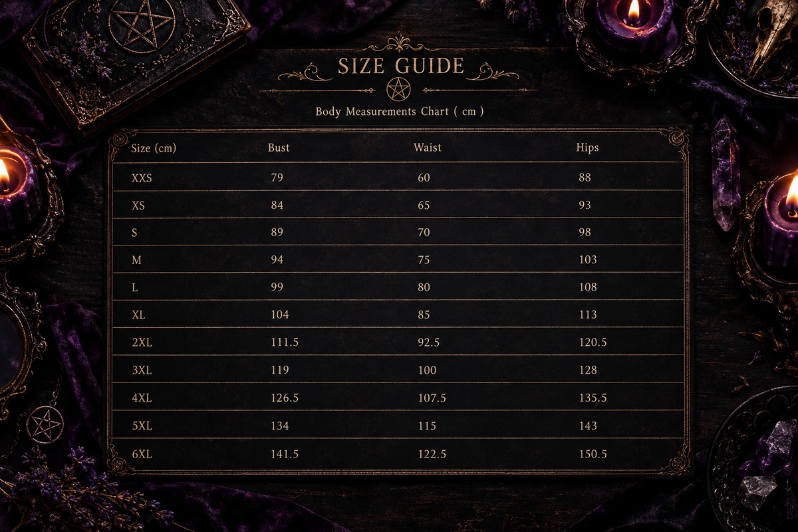Select bust value "94" in M row
The image size is (798, 532).
pos(277,260)
